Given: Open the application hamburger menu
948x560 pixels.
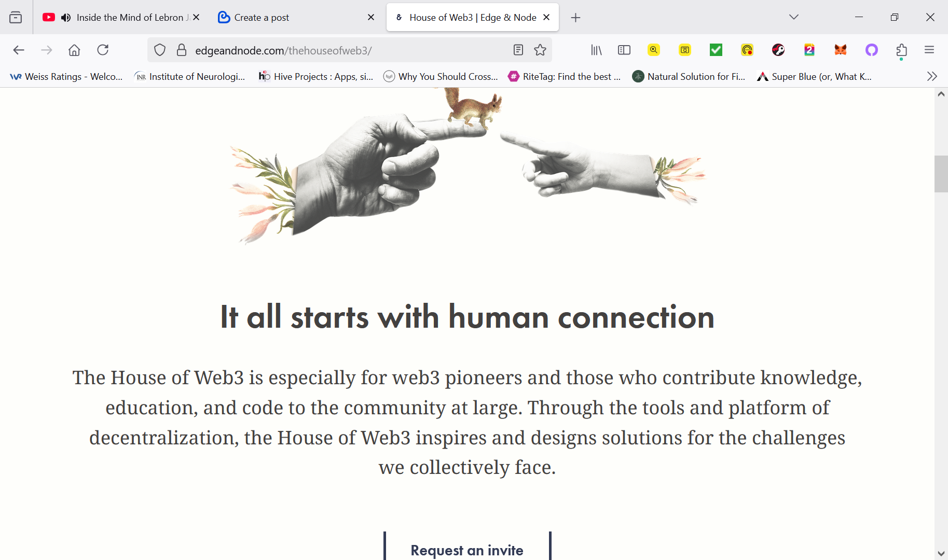Looking at the screenshot, I should click(x=929, y=50).
